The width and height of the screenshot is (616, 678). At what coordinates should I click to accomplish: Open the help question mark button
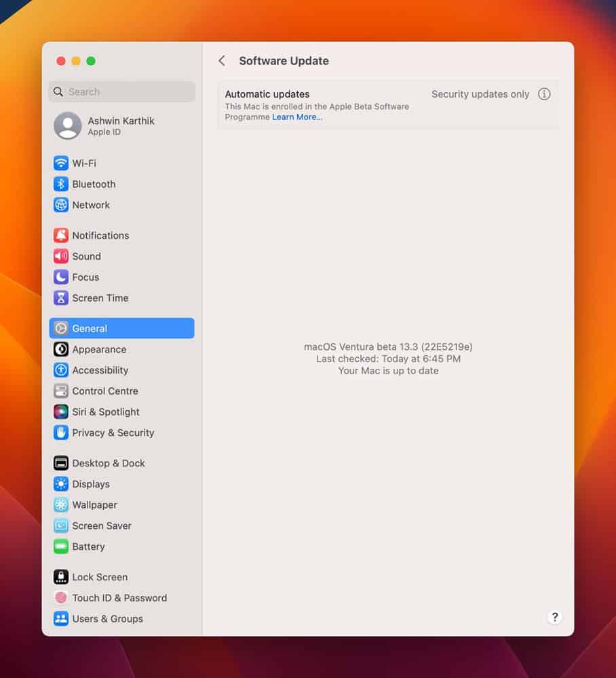tap(554, 617)
